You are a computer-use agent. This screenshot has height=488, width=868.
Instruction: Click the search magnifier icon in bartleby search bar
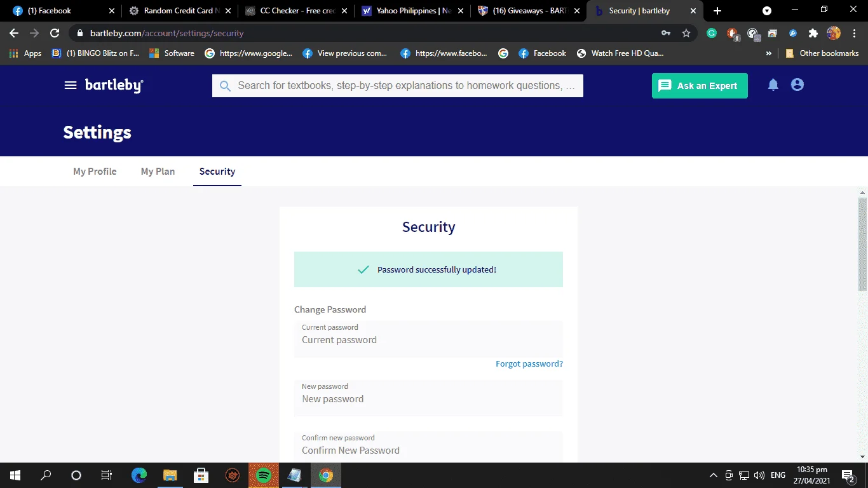[x=225, y=86]
